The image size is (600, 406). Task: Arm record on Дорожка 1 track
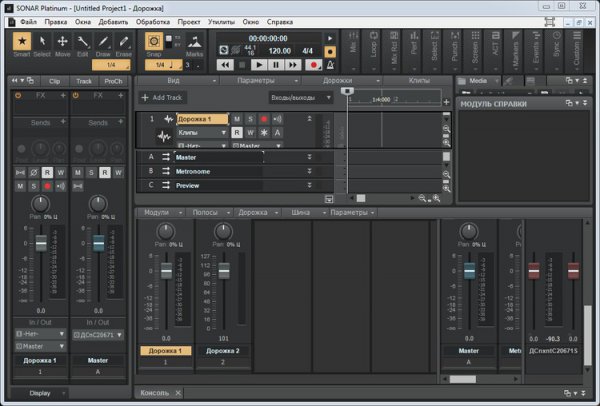(263, 119)
